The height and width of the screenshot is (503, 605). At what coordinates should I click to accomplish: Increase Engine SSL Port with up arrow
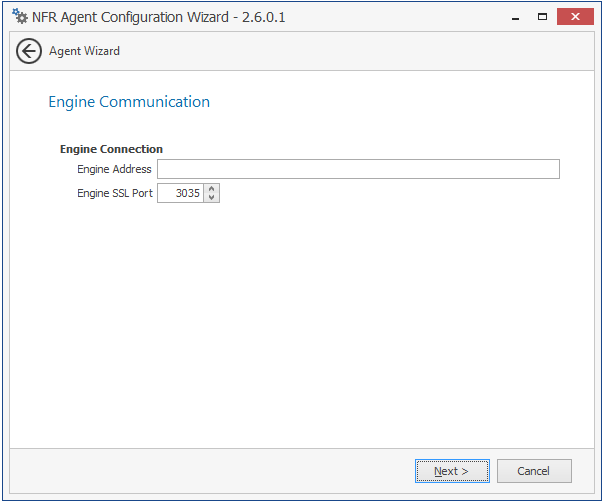coord(211,188)
